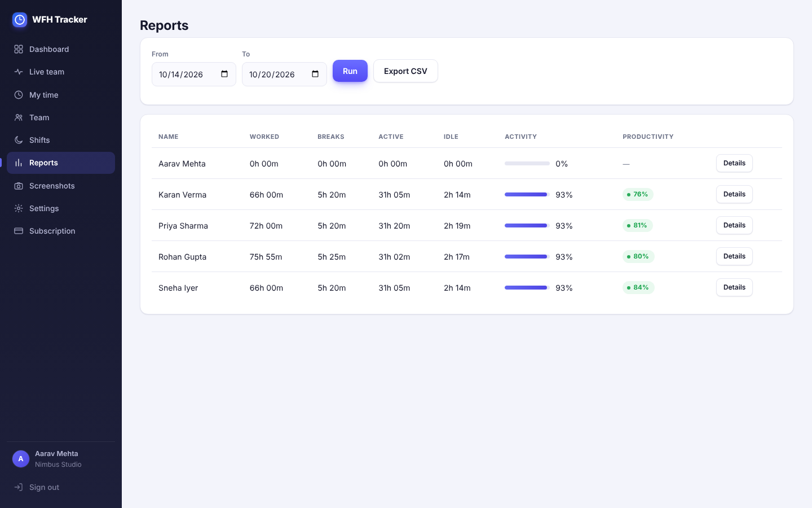The width and height of the screenshot is (812, 508).
Task: Click the Dashboard grid icon
Action: (x=19, y=49)
